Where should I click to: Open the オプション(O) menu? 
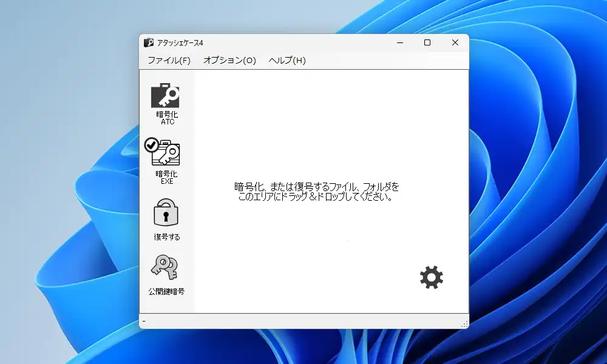coord(231,61)
